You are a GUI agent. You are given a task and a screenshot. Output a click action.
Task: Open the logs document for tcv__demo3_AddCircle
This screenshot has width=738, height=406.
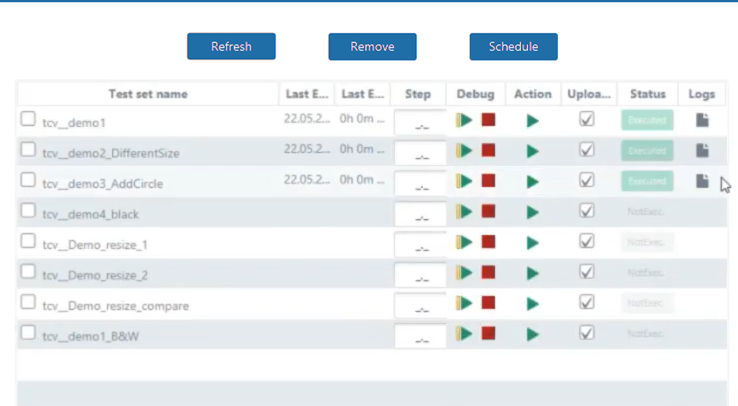click(702, 181)
